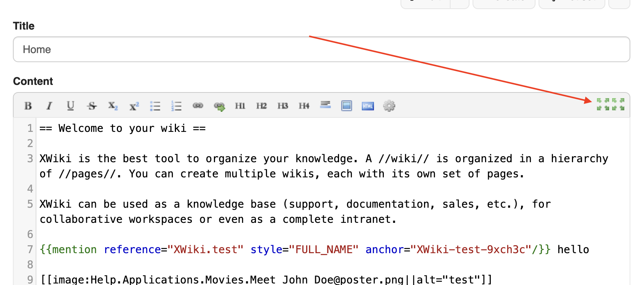Insert an image using the picture icon
Viewport: 644px width, 285px height.
pos(347,106)
